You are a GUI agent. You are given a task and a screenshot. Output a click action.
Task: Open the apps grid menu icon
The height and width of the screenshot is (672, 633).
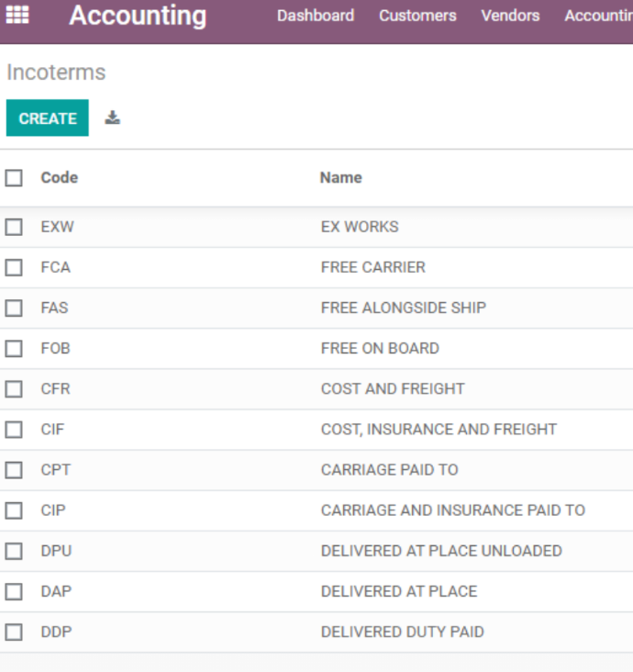[x=17, y=15]
